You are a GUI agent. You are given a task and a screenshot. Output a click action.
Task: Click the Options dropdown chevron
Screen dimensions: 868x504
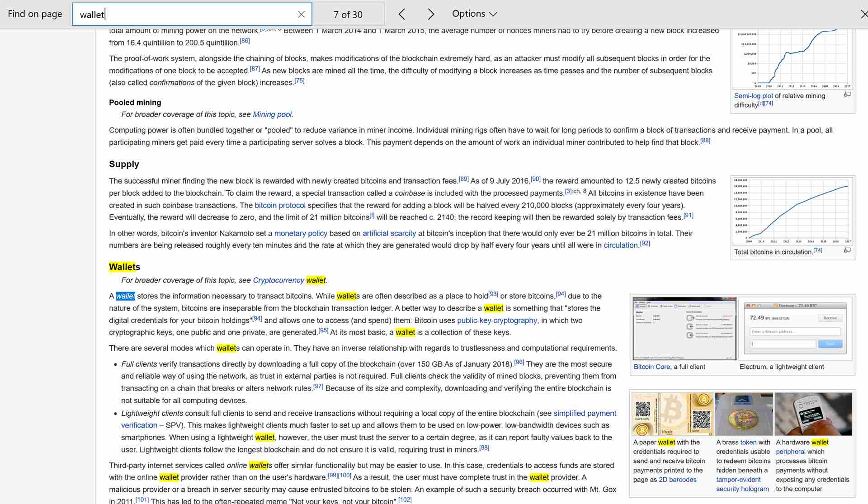click(493, 14)
